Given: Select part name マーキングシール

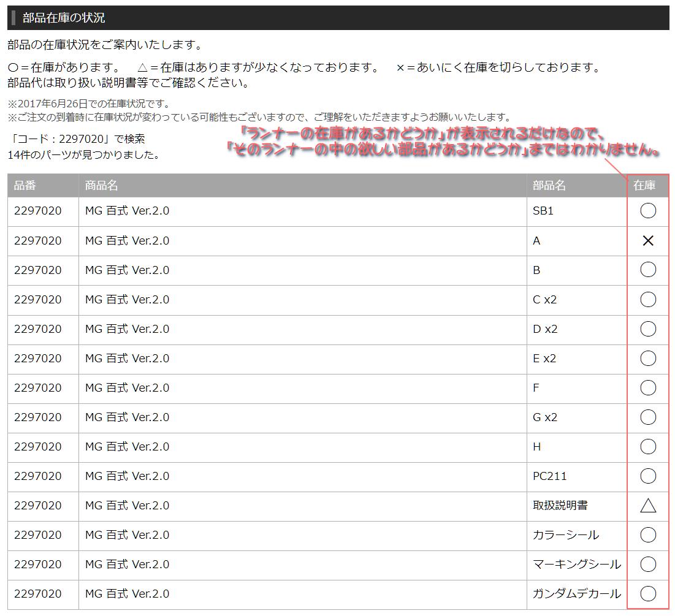Looking at the screenshot, I should pyautogui.click(x=577, y=565).
